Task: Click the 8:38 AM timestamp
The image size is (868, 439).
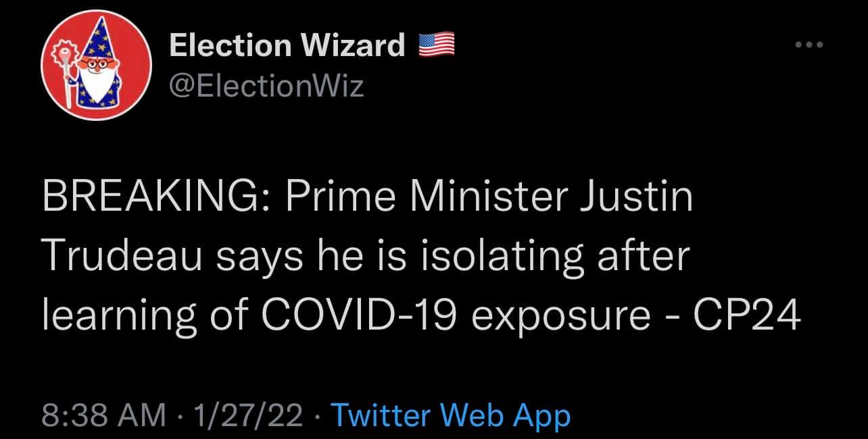Action: pos(104,415)
